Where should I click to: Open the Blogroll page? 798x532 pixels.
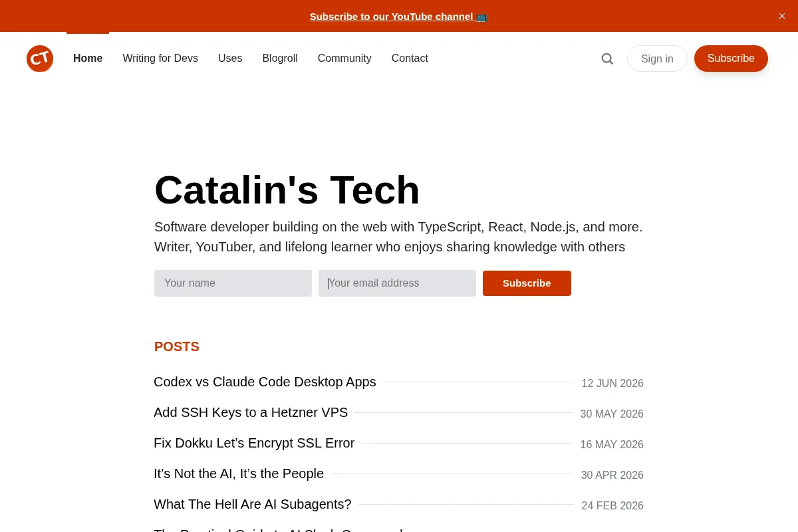click(x=280, y=59)
